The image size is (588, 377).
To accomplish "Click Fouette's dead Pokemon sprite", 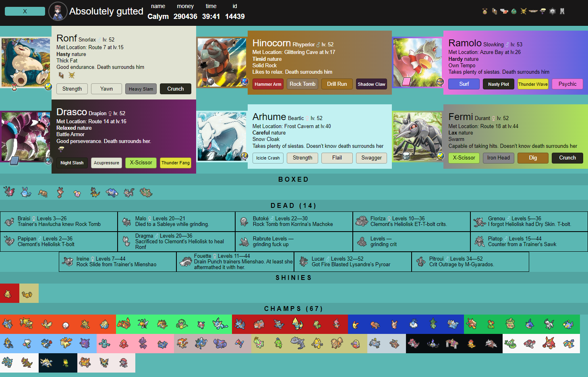I will click(x=186, y=262).
